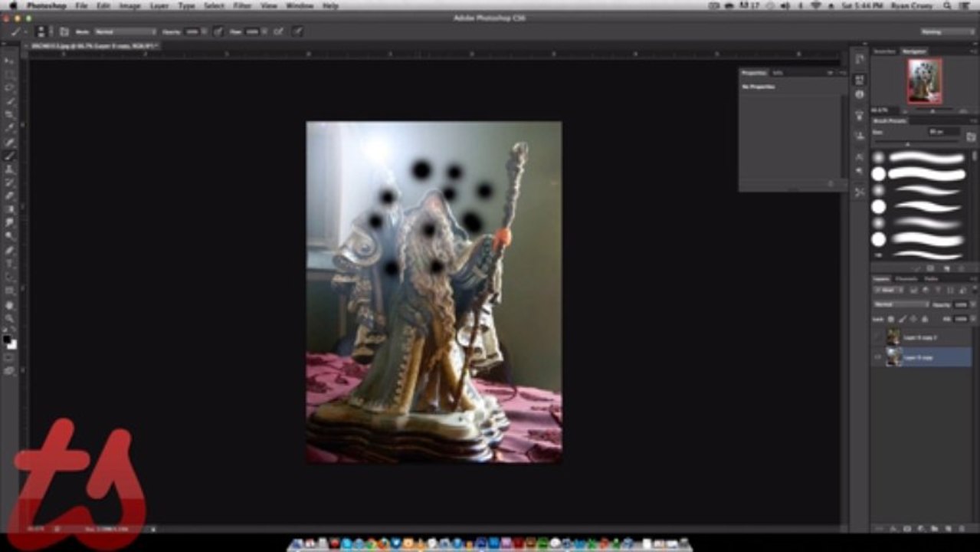Screen dimensions: 980x552
Task: Switch to the Paths tab
Action: pyautogui.click(x=930, y=278)
